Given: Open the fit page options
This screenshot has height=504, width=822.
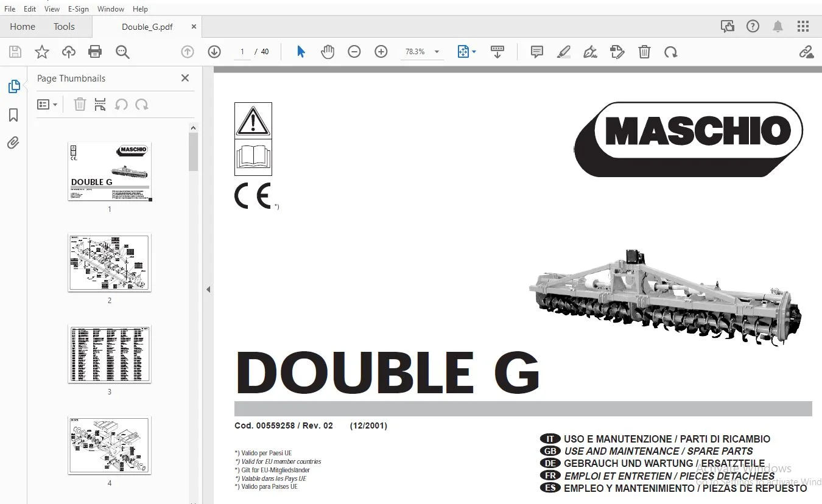Looking at the screenshot, I should tap(467, 52).
